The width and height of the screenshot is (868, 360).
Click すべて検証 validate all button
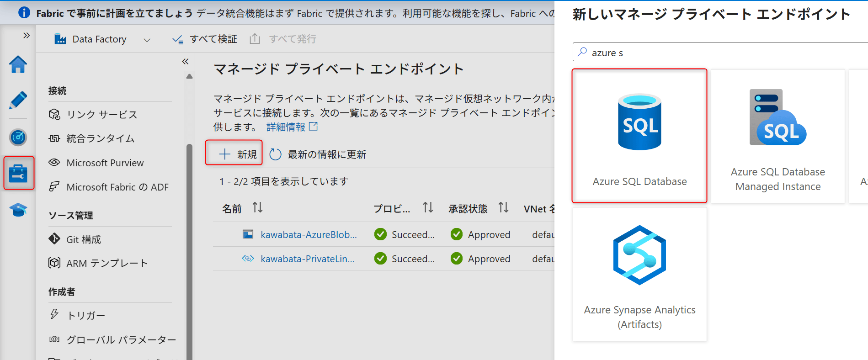click(x=204, y=39)
